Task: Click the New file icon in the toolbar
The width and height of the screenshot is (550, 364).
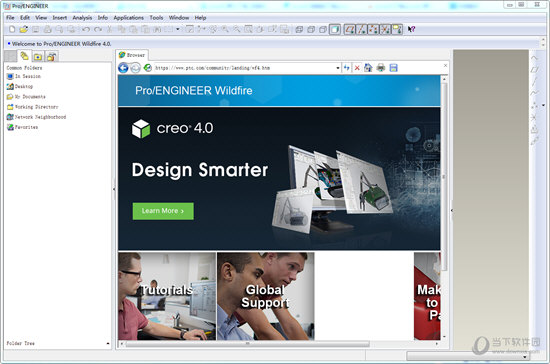Action: click(12, 29)
